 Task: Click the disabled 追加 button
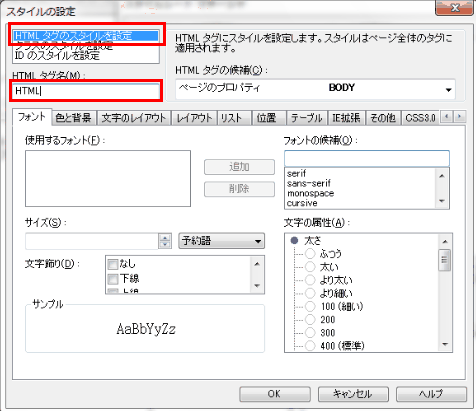239,167
